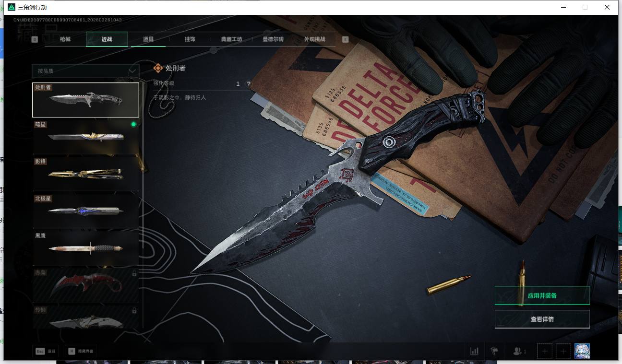Click the H 隐藏界面 hide-interface button
Viewport: 622px width, 364px height.
[x=81, y=351]
